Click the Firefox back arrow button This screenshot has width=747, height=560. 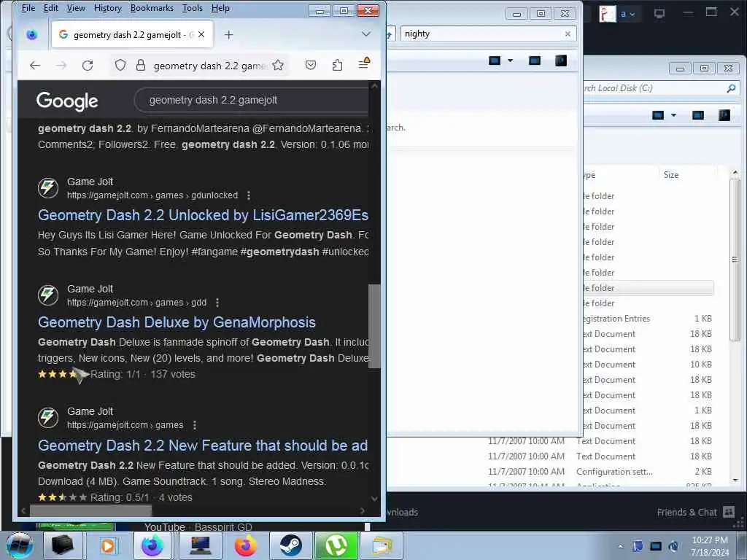click(x=35, y=65)
